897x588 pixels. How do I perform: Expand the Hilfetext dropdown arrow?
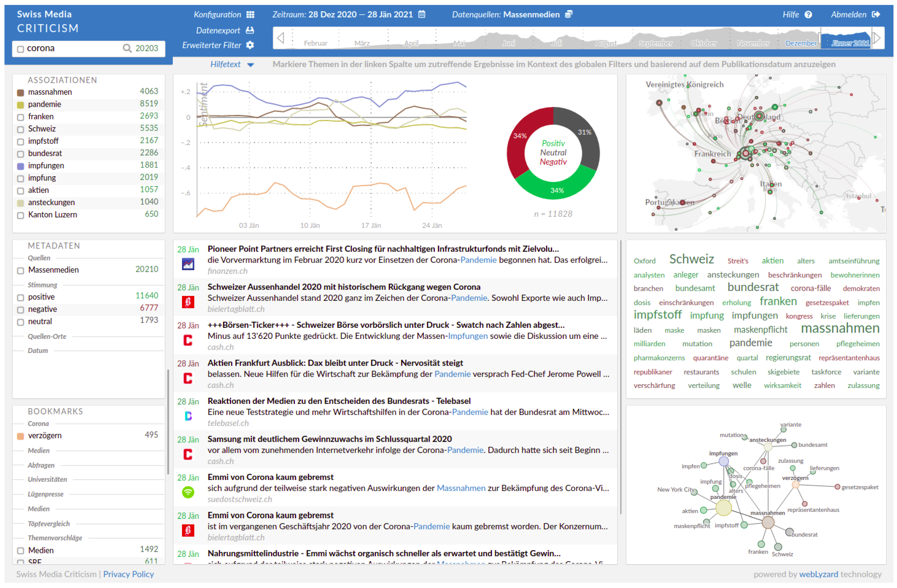point(250,65)
